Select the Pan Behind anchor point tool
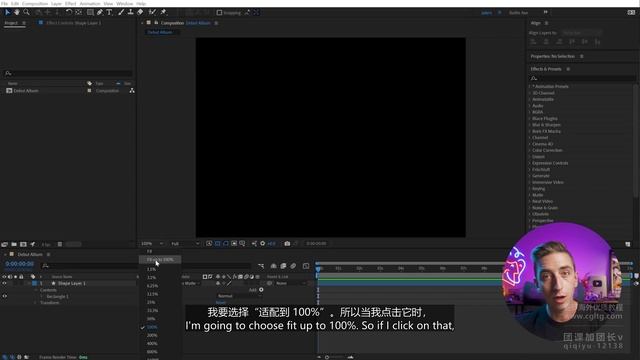Viewport: 640px width, 360px height. (x=79, y=13)
